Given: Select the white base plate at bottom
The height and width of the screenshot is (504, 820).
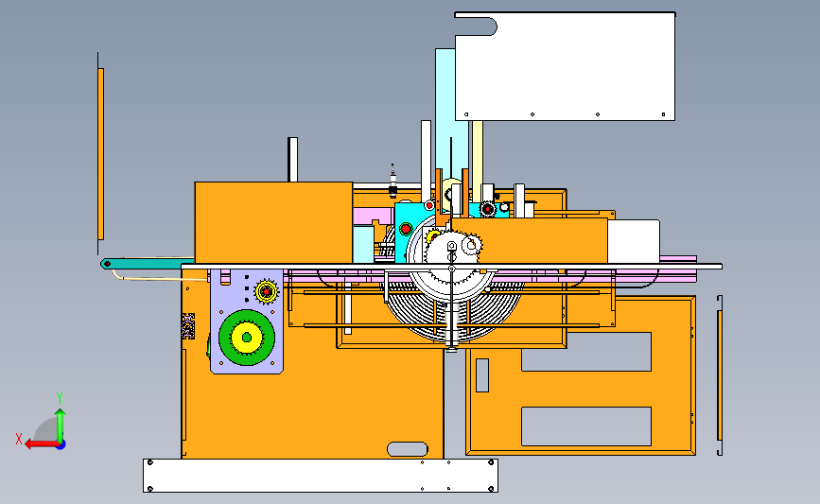Looking at the screenshot, I should pyautogui.click(x=321, y=476).
